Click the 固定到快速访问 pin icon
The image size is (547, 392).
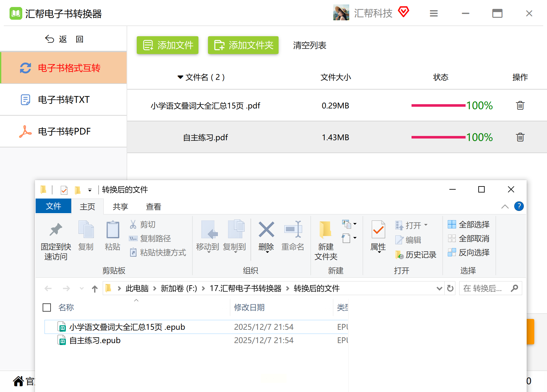click(56, 229)
